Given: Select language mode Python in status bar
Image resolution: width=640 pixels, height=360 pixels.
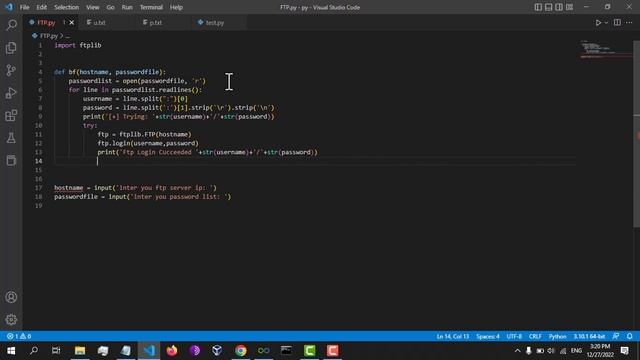Looking at the screenshot, I should pos(558,336).
